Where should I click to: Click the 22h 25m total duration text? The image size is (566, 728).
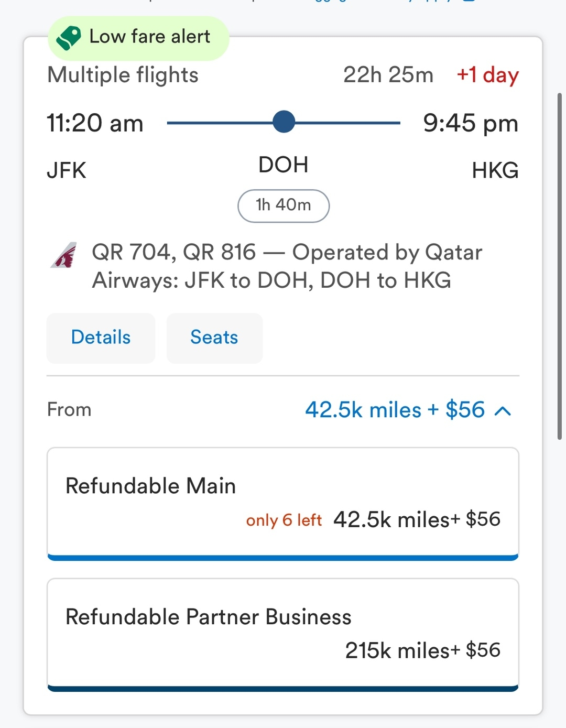(388, 75)
